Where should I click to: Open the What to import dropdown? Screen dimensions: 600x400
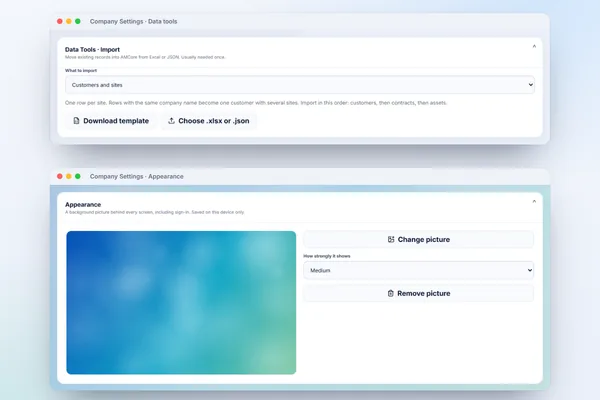click(x=300, y=85)
